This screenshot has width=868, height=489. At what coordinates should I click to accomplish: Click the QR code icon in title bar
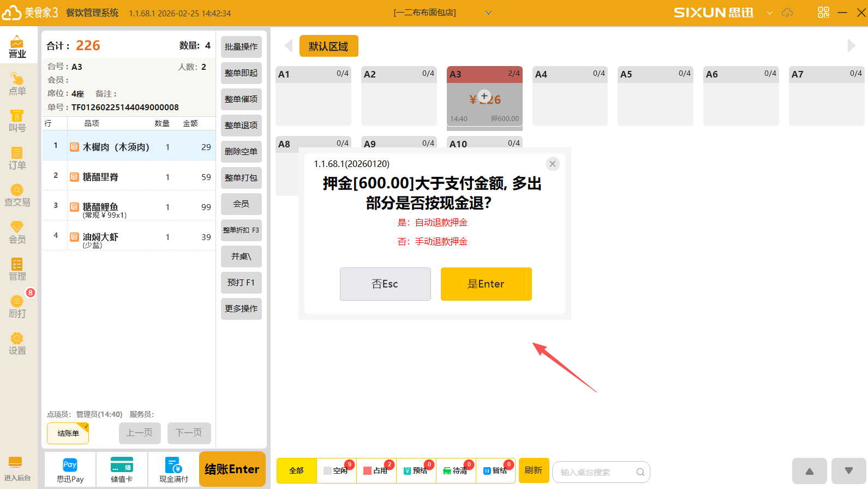coord(823,13)
